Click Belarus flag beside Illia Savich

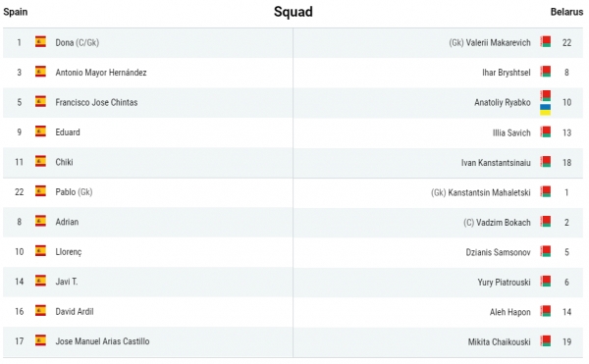pos(546,131)
